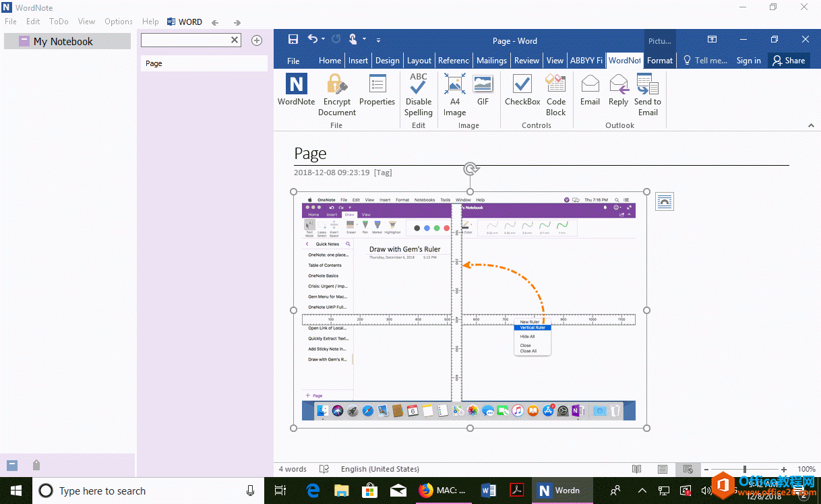Select Send to Email
Screen dimensions: 821x504
[647, 94]
